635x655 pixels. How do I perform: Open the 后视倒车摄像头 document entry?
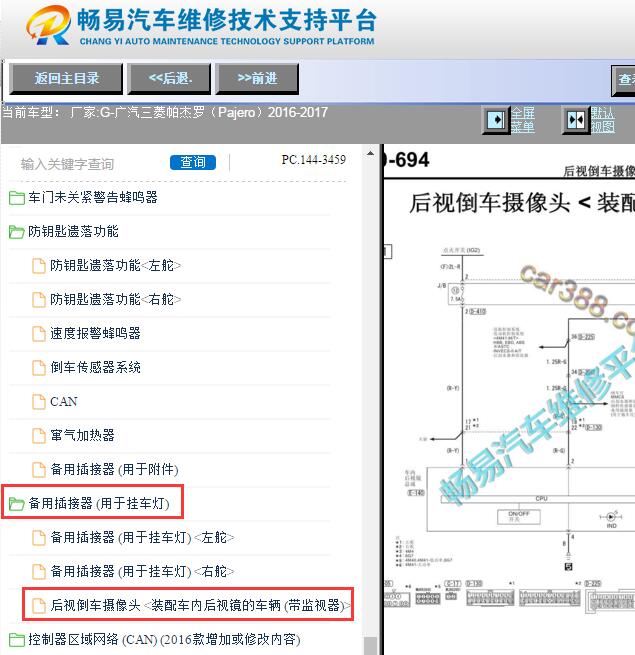click(x=201, y=605)
